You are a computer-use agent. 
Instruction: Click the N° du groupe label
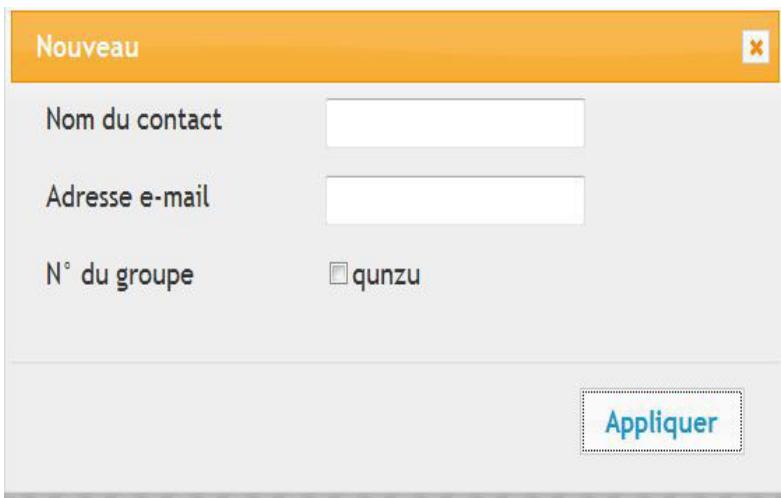point(119,273)
